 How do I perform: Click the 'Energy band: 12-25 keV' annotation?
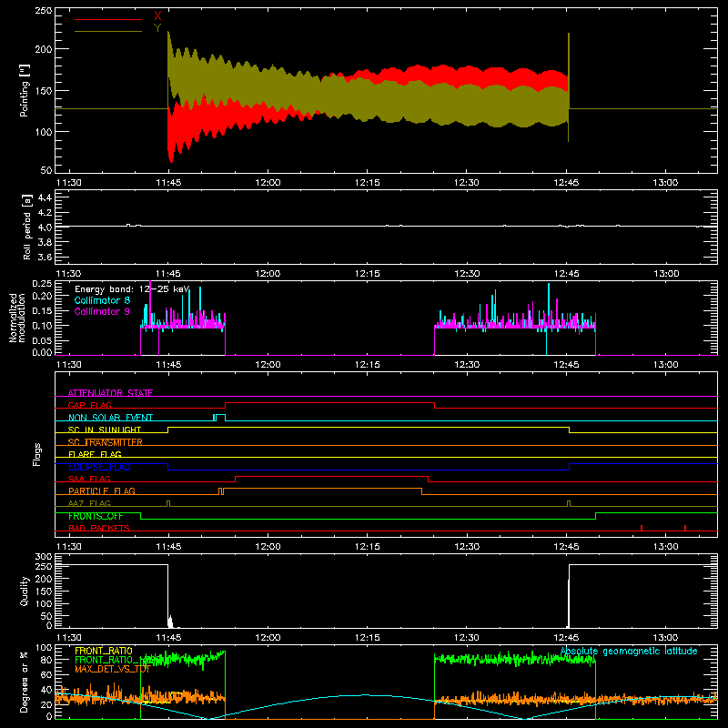[132, 289]
